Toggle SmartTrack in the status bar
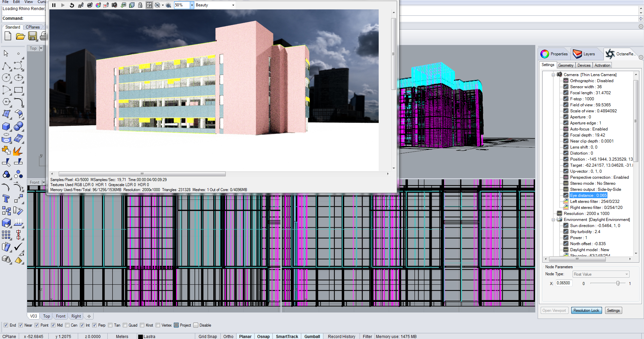Image resolution: width=644 pixels, height=339 pixels. pos(287,336)
